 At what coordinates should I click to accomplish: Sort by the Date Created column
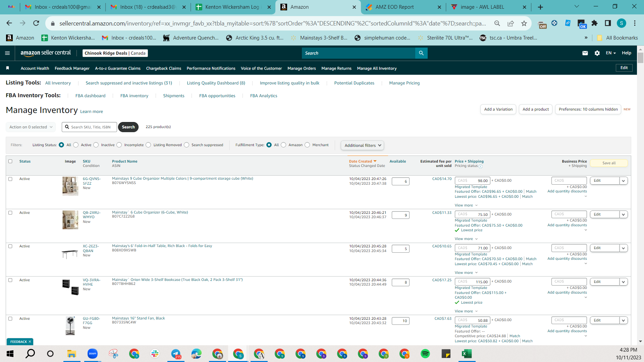363,161
